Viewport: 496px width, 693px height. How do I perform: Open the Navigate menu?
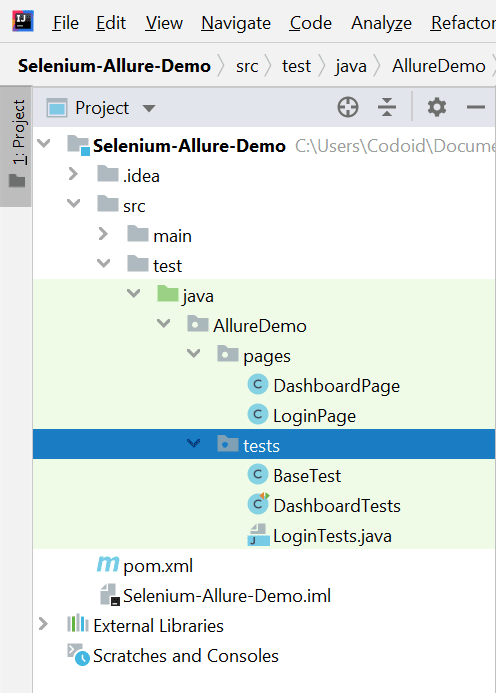pos(236,23)
